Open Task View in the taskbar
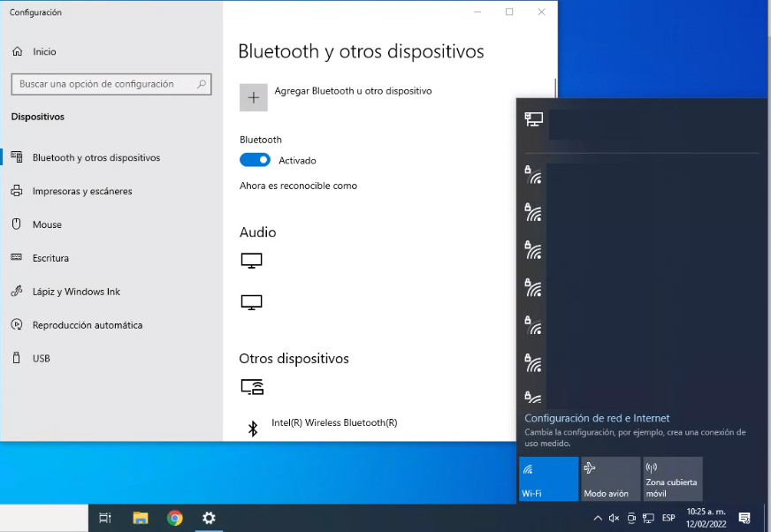The image size is (771, 532). [105, 518]
